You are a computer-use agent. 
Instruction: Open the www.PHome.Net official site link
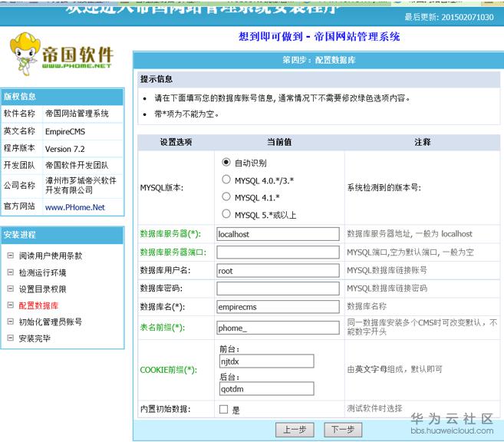pos(75,207)
